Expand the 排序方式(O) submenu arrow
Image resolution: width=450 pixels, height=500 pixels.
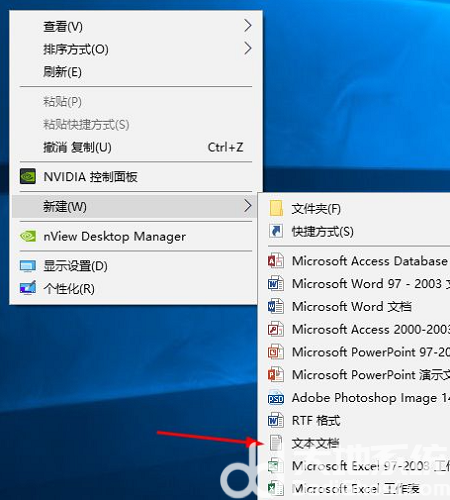click(x=247, y=48)
